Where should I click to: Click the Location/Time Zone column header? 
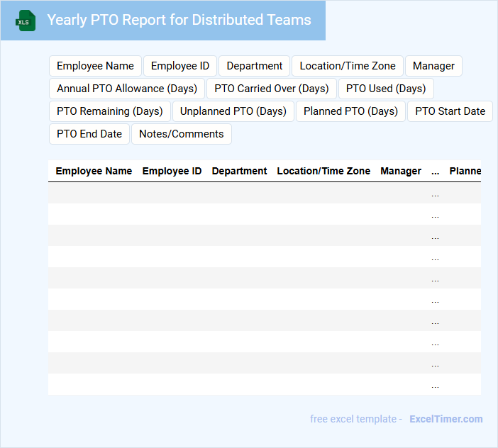pyautogui.click(x=323, y=171)
